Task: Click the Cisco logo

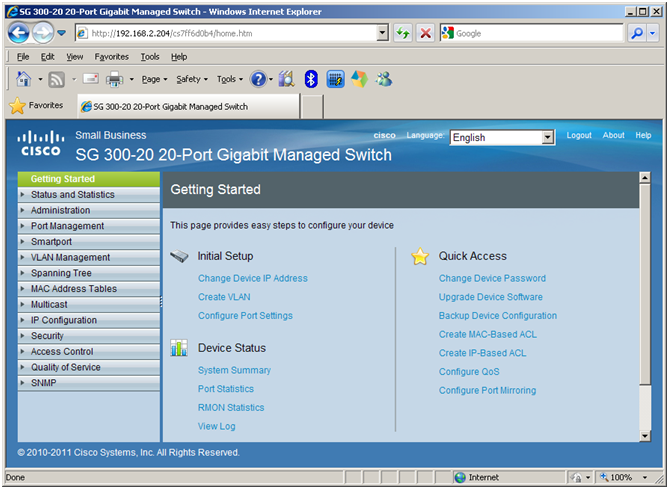Action: [x=41, y=143]
